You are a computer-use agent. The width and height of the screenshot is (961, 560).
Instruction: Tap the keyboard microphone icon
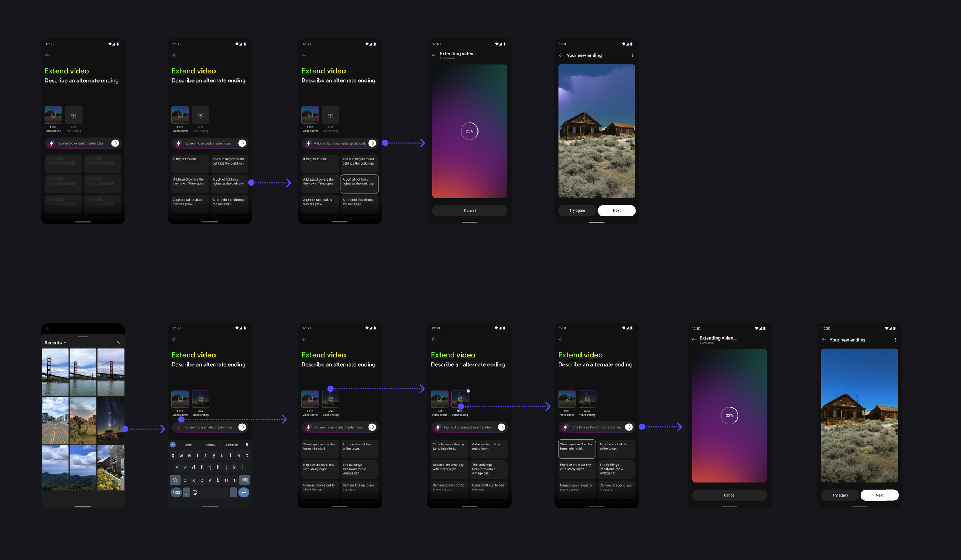(x=247, y=445)
